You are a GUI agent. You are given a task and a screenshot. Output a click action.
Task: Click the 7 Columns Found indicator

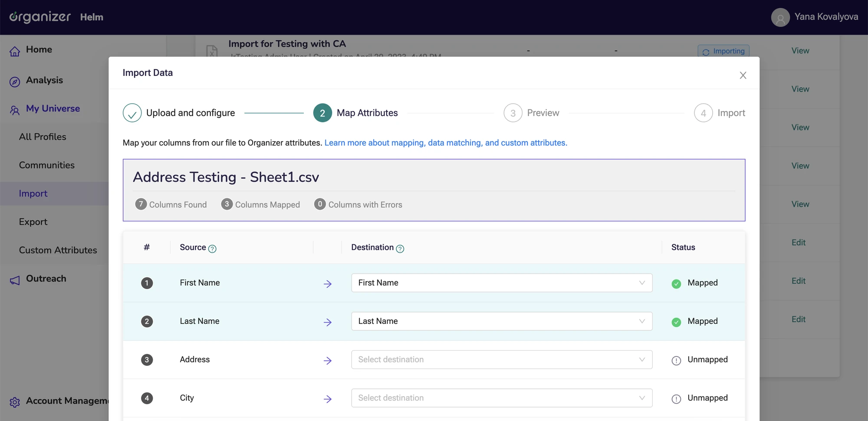(171, 204)
